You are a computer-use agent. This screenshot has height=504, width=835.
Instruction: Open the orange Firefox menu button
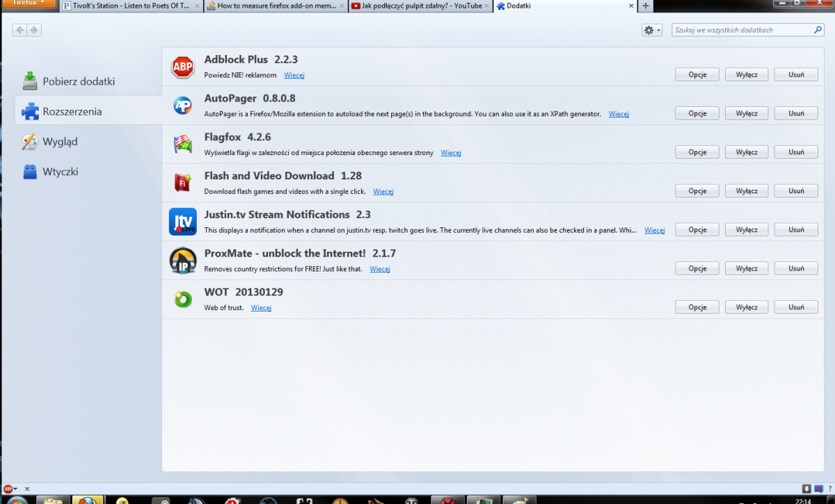[29, 3]
